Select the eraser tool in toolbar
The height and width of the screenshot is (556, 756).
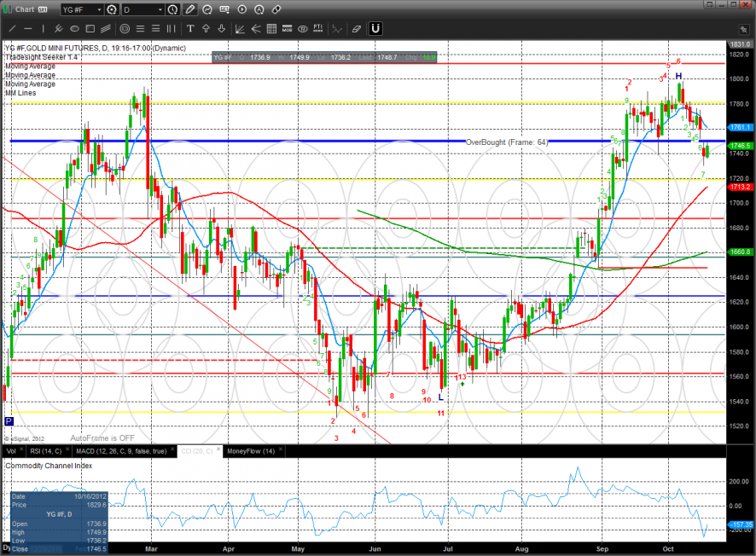click(x=356, y=29)
